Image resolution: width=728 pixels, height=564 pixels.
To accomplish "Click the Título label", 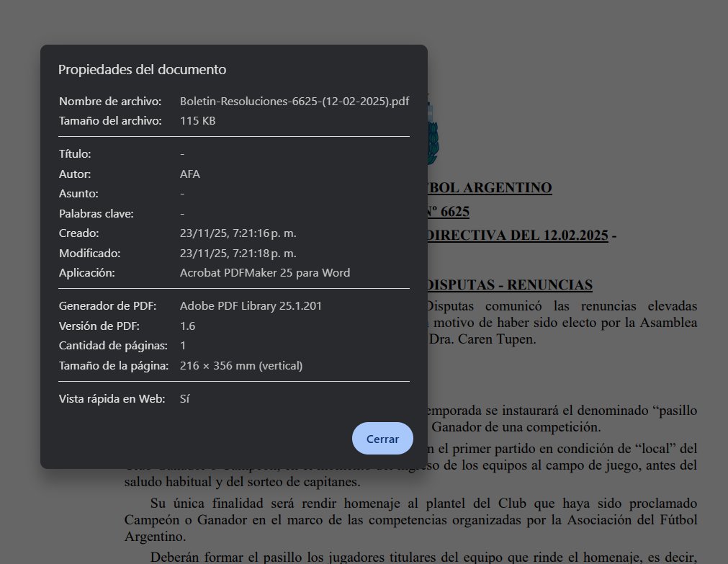I will click(x=75, y=153).
